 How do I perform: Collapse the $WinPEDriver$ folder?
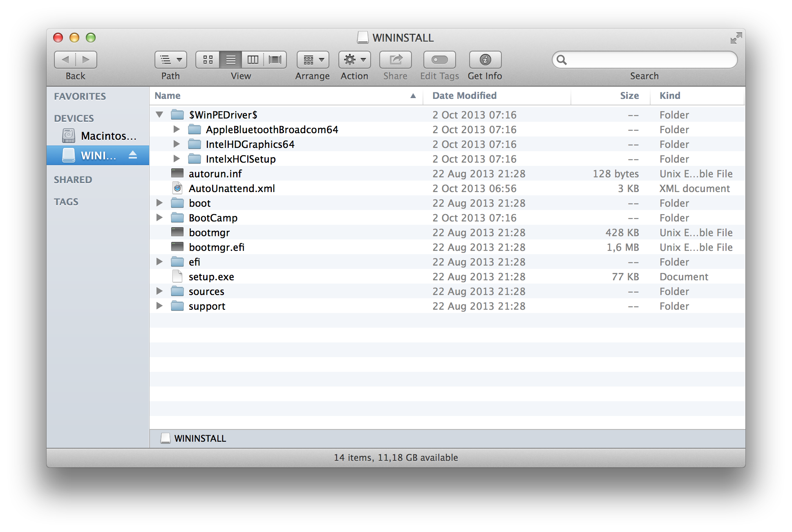click(159, 115)
